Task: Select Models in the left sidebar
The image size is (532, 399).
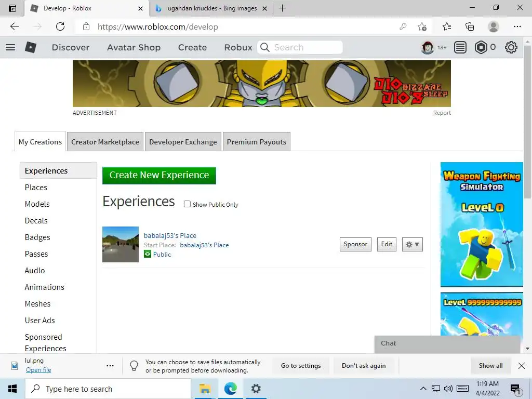Action: click(37, 204)
